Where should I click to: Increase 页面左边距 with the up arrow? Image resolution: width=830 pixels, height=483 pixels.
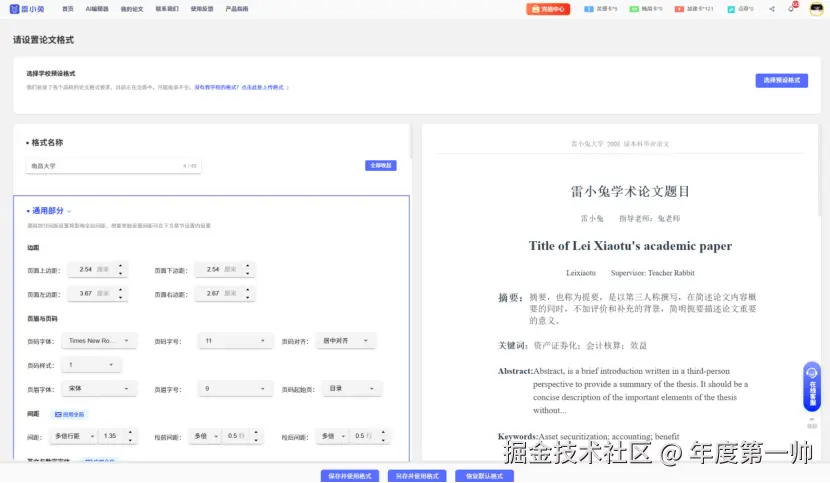[121, 290]
